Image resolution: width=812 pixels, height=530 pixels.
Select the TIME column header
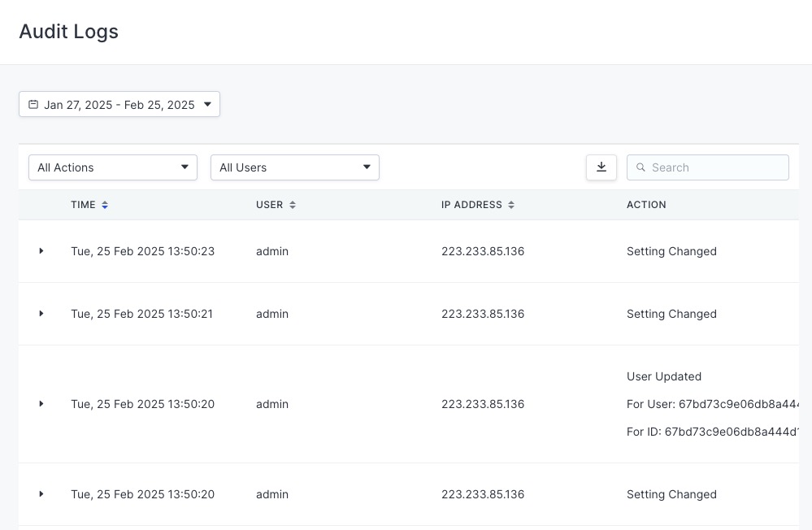click(84, 205)
